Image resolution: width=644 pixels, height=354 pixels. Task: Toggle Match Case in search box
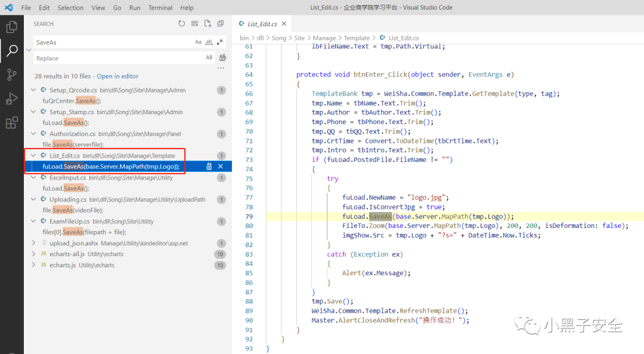coord(199,42)
